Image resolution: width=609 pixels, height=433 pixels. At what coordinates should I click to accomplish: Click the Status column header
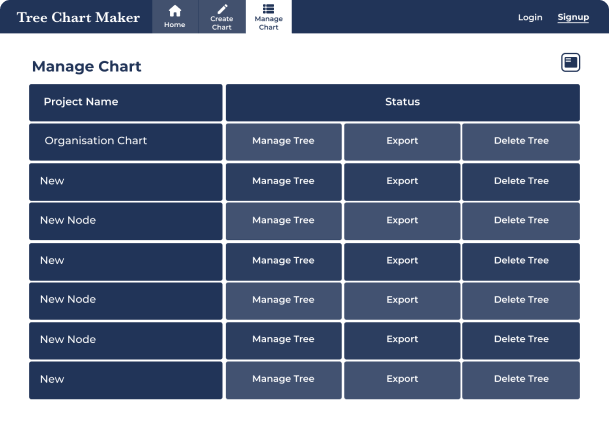[402, 102]
